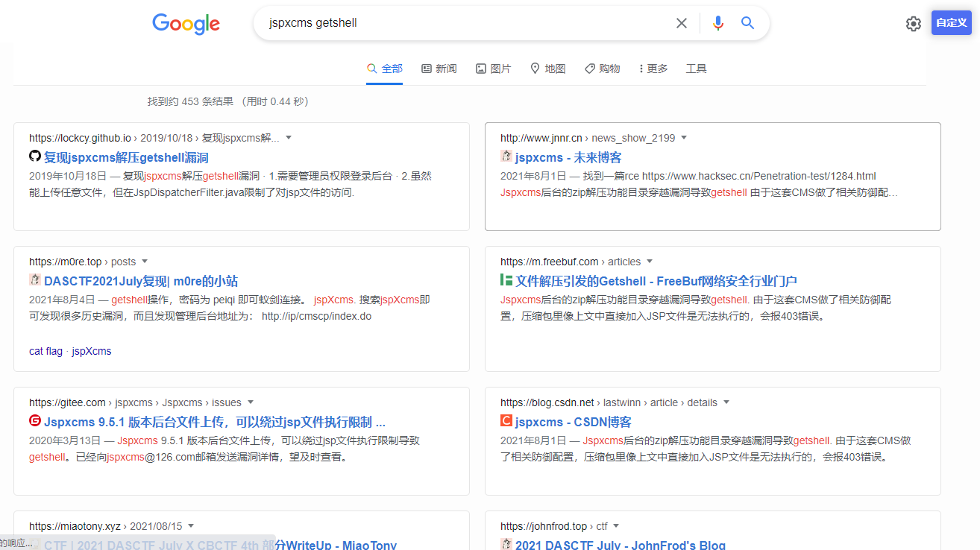Click URL text https://gitee.com
The height and width of the screenshot is (550, 980).
coord(67,402)
